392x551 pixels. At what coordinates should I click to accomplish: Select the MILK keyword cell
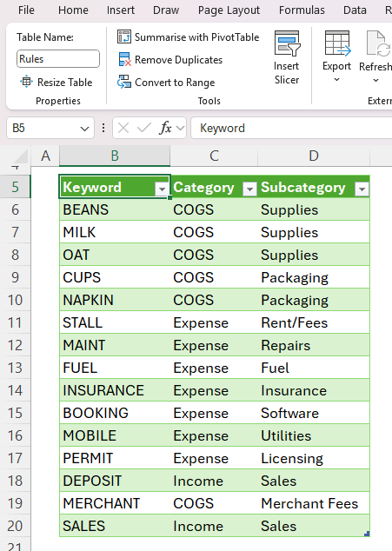[115, 232]
